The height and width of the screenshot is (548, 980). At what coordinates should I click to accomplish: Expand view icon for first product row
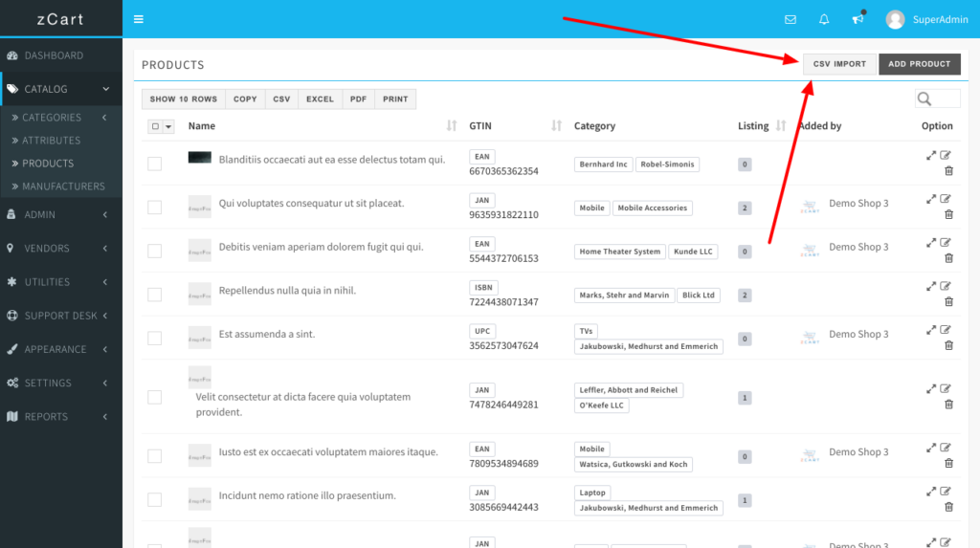931,155
